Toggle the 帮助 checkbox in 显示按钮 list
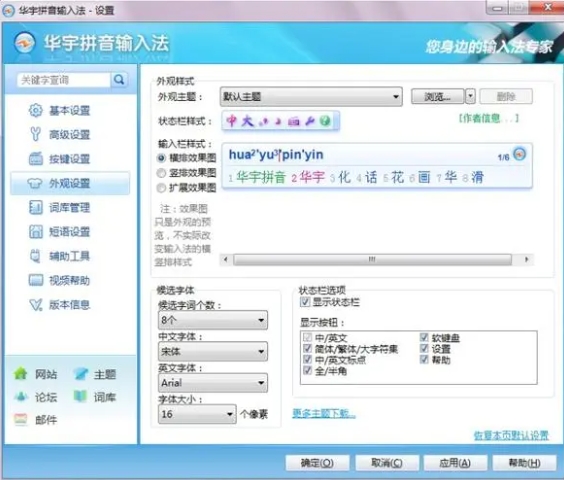Screen dimensions: 564x480 click(x=424, y=359)
